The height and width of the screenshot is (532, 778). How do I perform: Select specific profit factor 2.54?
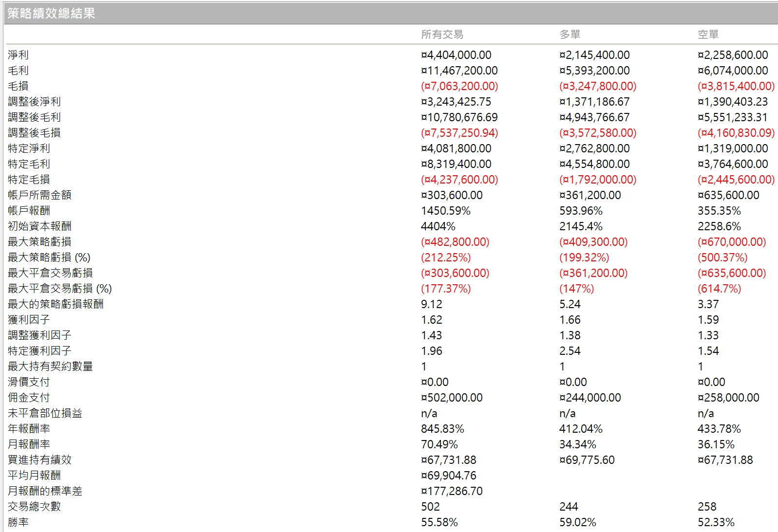[x=570, y=351]
